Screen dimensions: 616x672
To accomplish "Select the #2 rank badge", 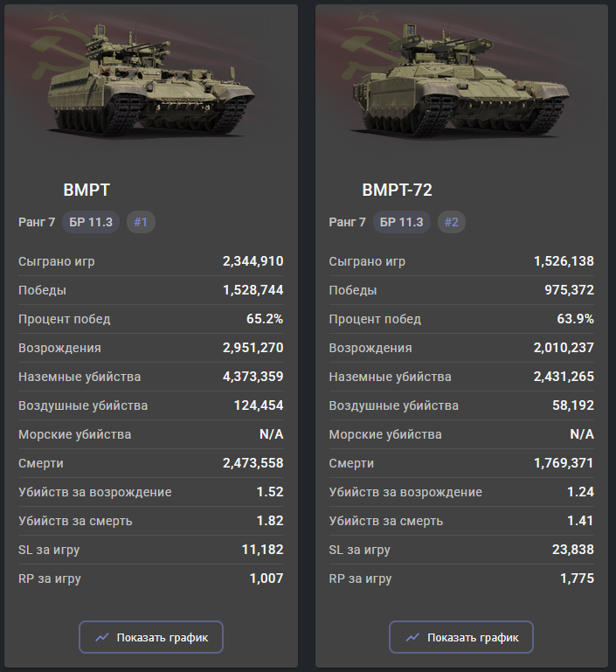I will tap(451, 222).
